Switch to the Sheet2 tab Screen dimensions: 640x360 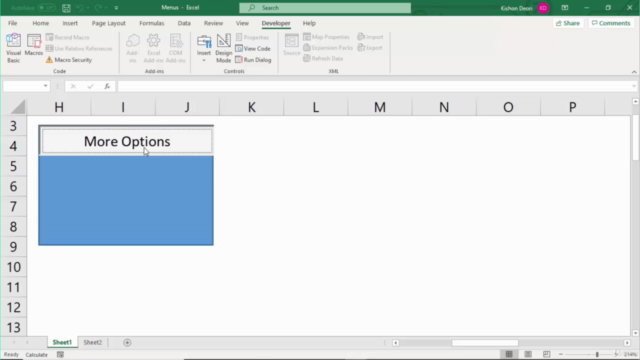(93, 342)
